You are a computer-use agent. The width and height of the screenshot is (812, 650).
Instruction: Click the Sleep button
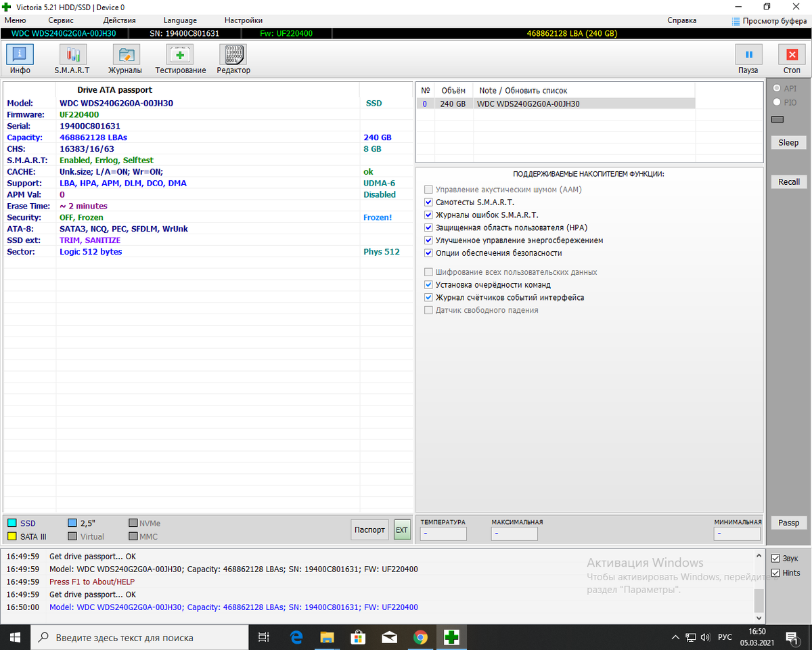pos(788,142)
